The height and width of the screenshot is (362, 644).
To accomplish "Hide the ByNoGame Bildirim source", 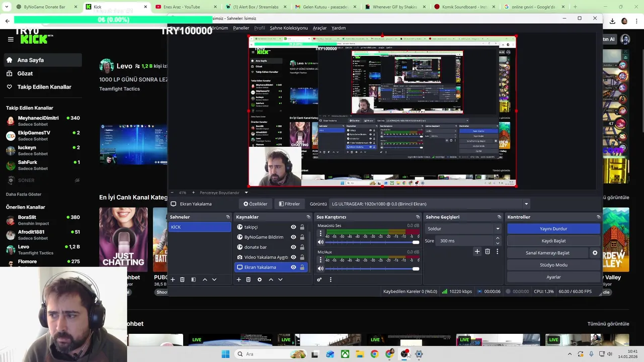I will pos(293,237).
